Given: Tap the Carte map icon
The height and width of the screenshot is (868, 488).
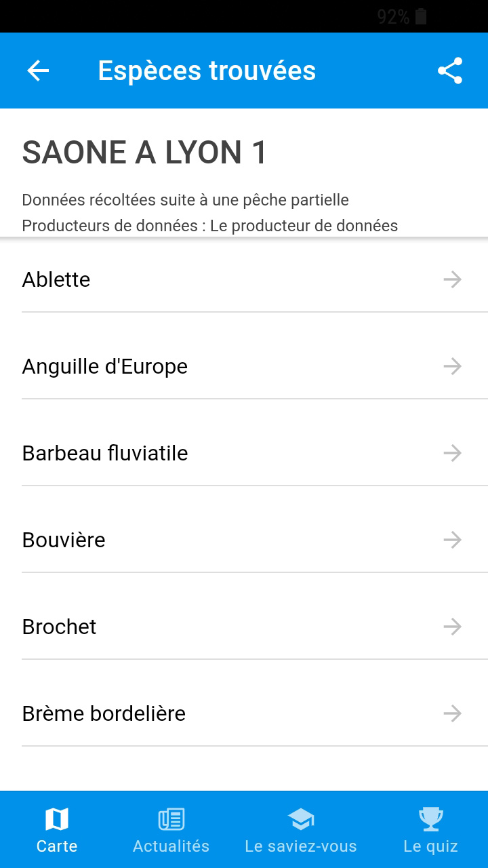Looking at the screenshot, I should pos(57,819).
